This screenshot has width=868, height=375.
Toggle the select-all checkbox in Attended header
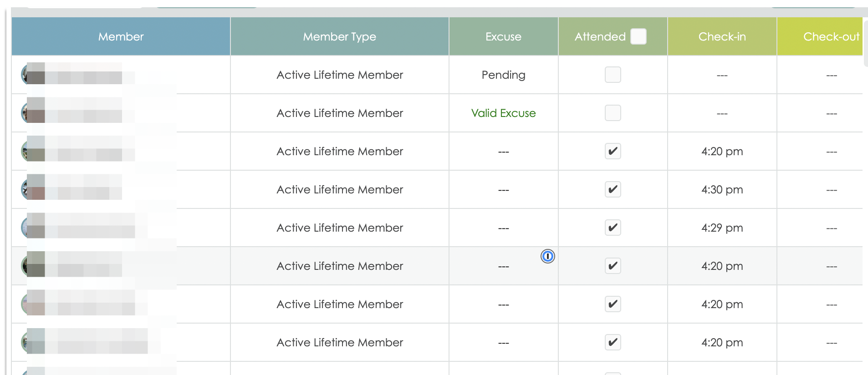[x=638, y=36]
